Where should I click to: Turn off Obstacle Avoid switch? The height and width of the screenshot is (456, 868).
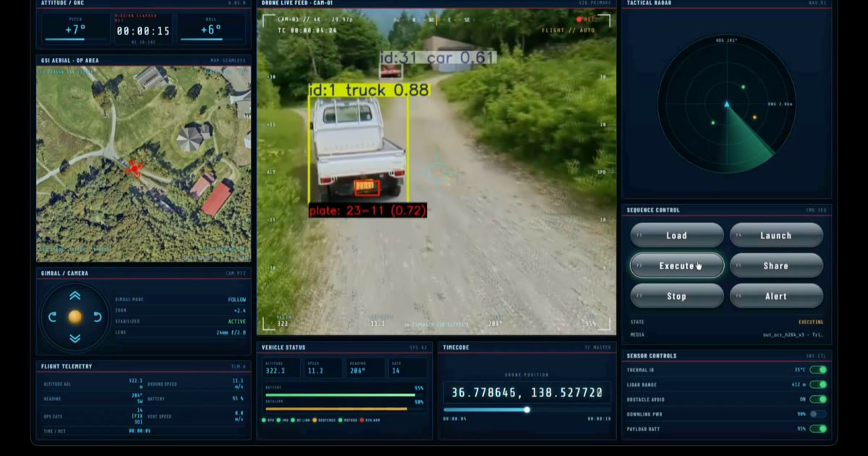coord(818,399)
